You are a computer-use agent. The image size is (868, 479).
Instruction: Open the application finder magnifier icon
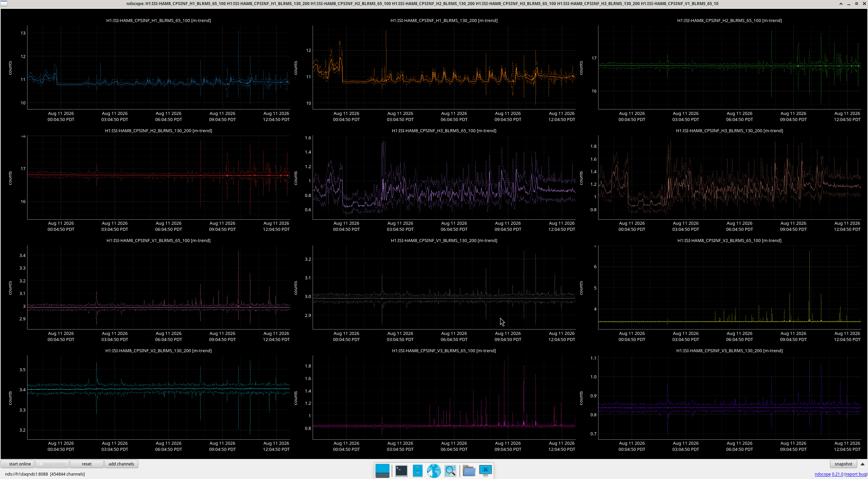[450, 471]
